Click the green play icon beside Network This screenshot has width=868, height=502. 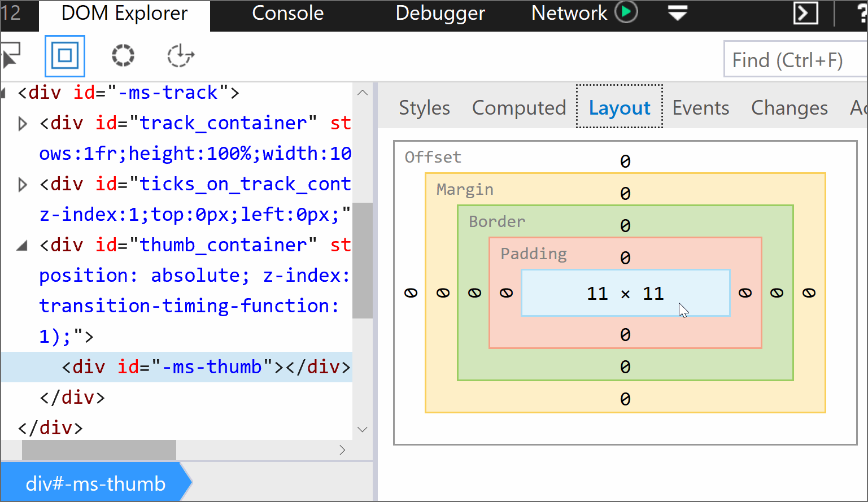[x=626, y=12]
